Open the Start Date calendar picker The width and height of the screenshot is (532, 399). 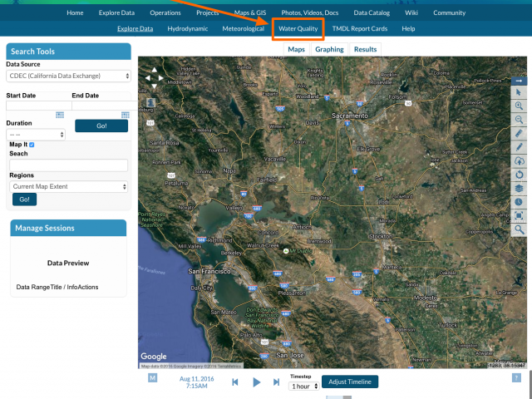tap(60, 115)
